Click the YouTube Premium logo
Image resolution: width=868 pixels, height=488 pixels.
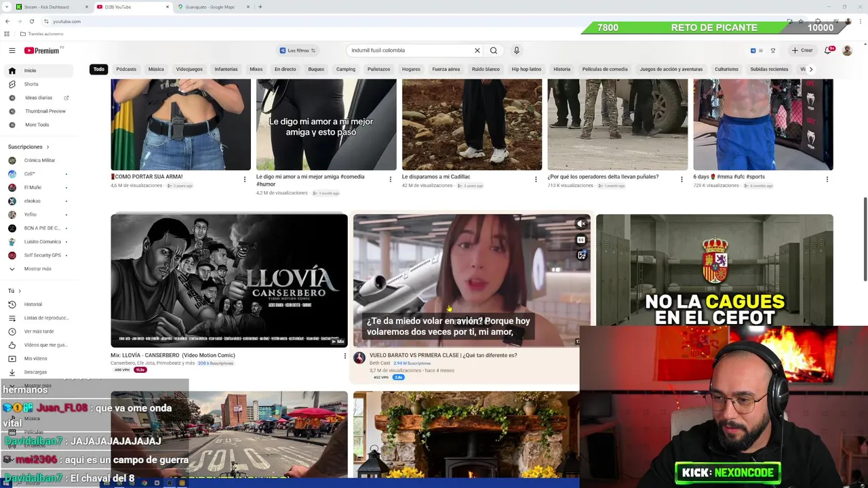tap(42, 50)
